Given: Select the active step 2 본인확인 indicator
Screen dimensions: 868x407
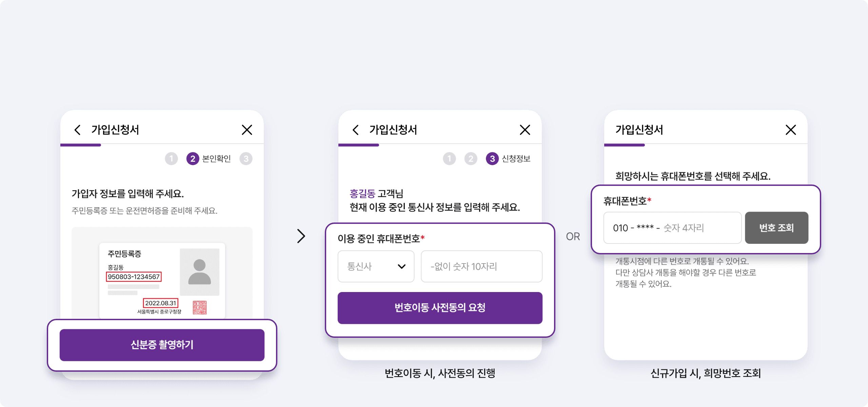Looking at the screenshot, I should pyautogui.click(x=209, y=159).
